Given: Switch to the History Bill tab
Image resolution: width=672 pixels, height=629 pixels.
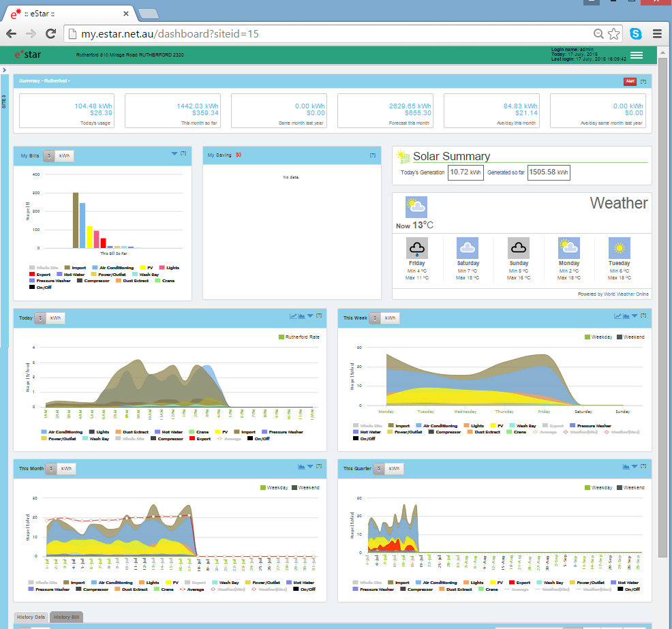Looking at the screenshot, I should [65, 616].
